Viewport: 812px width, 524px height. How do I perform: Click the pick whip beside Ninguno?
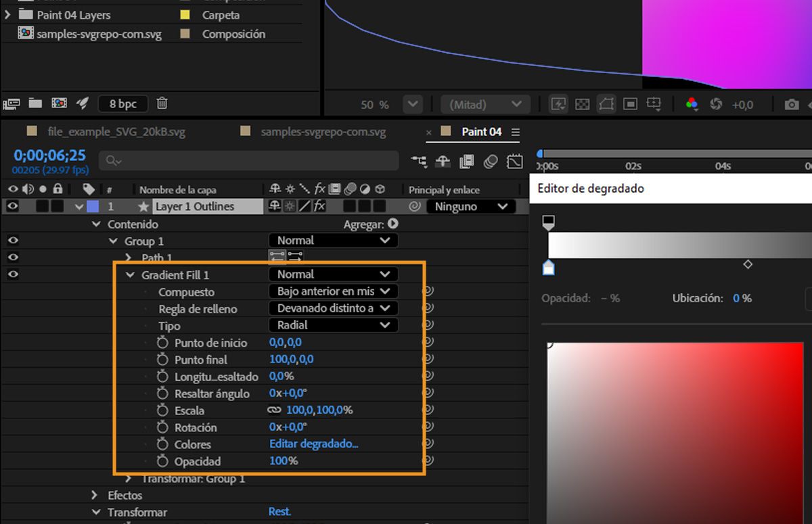click(415, 206)
